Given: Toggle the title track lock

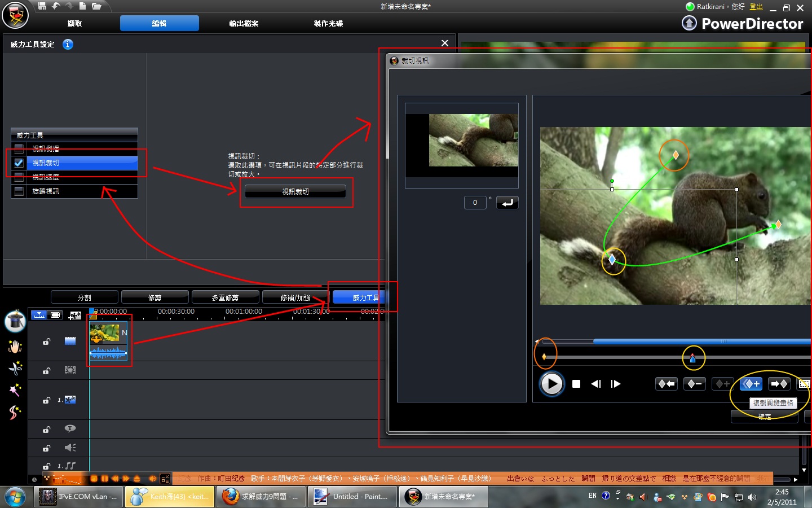Looking at the screenshot, I should pos(47,430).
